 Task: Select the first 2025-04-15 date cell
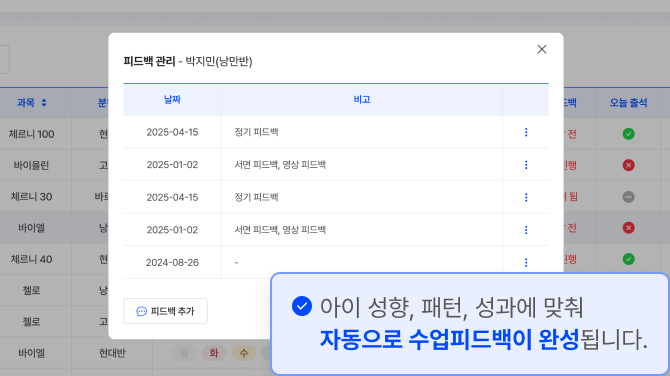pos(172,132)
